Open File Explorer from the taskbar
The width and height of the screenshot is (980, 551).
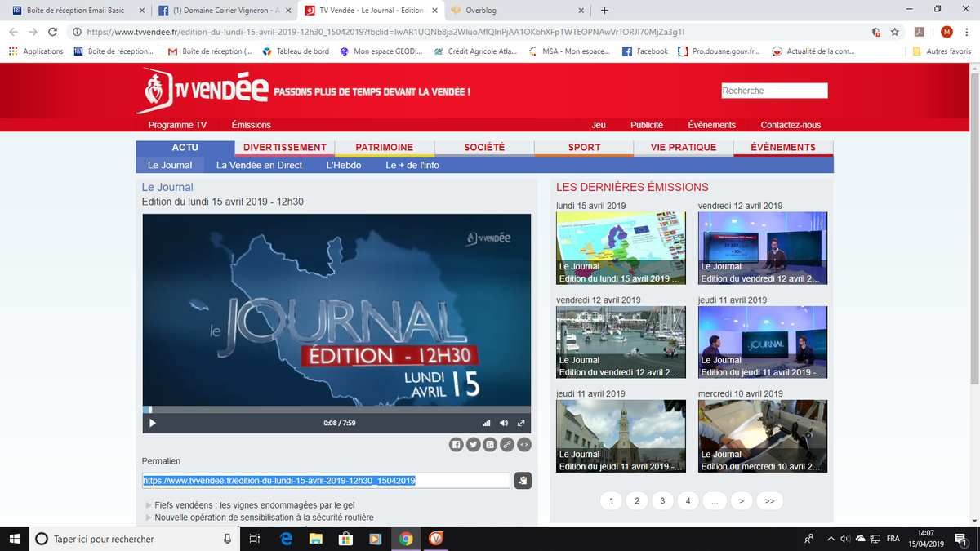(x=315, y=539)
